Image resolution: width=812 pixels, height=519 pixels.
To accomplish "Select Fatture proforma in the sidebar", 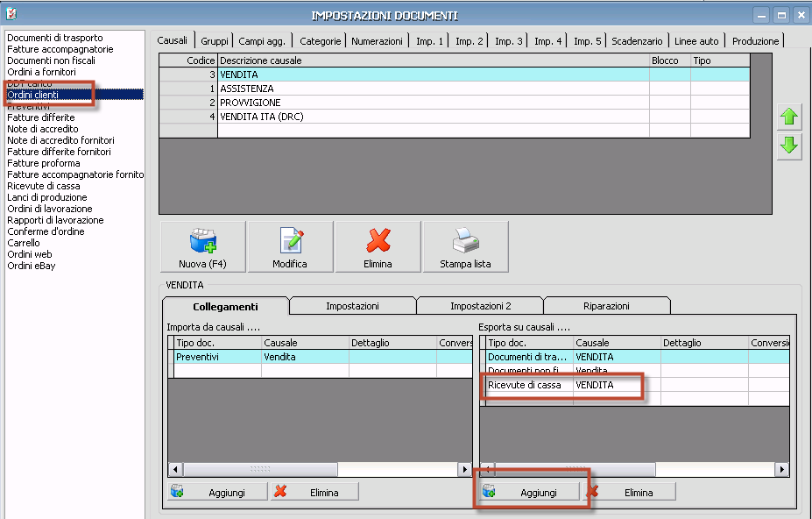I will (x=44, y=163).
